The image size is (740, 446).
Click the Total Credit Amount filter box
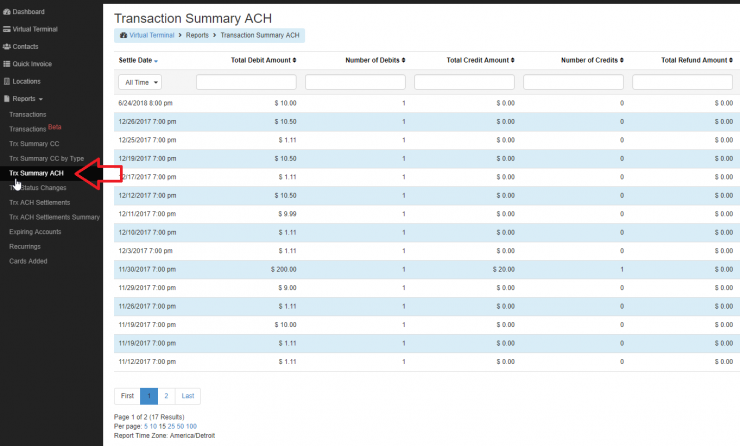(464, 82)
